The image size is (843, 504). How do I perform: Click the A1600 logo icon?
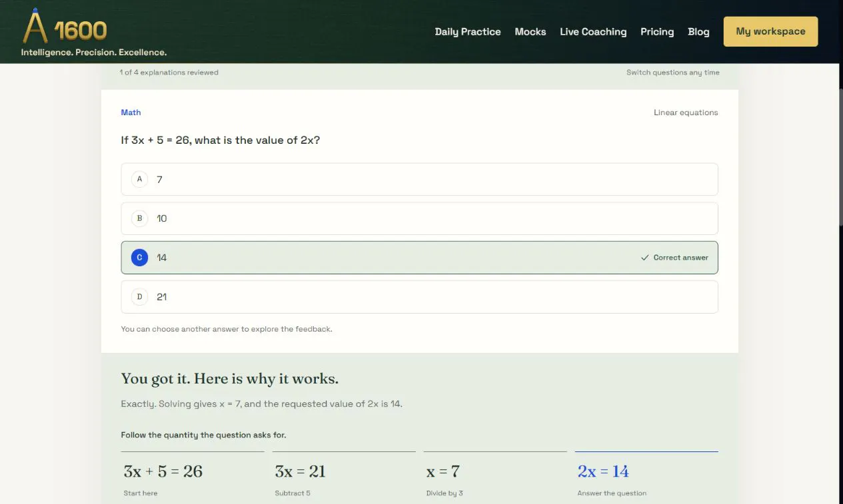pos(65,27)
